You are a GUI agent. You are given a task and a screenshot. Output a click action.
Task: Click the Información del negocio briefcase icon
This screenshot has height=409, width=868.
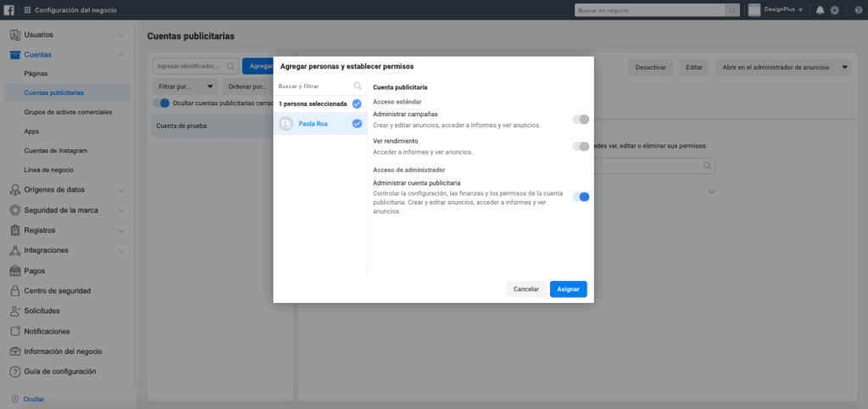tap(15, 351)
